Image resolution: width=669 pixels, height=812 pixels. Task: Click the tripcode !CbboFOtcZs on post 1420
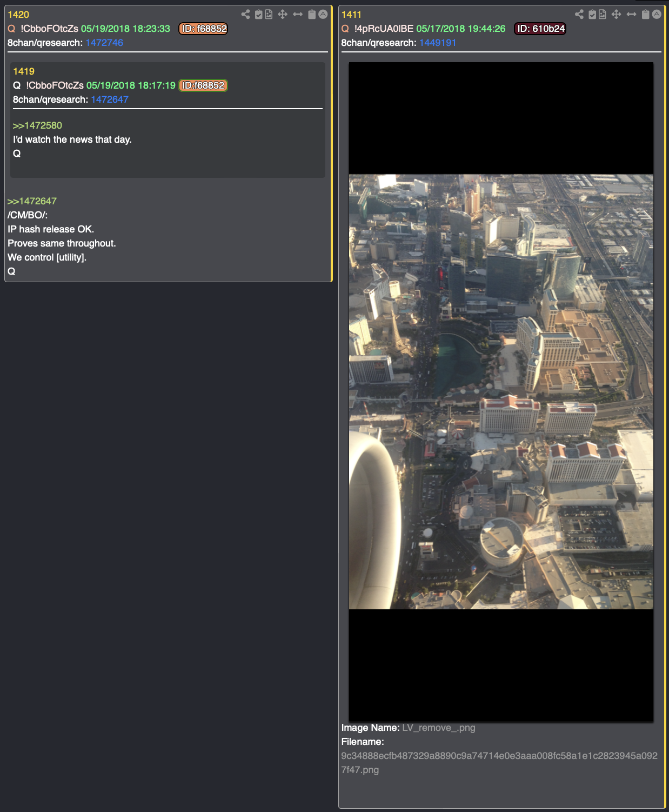tap(49, 29)
